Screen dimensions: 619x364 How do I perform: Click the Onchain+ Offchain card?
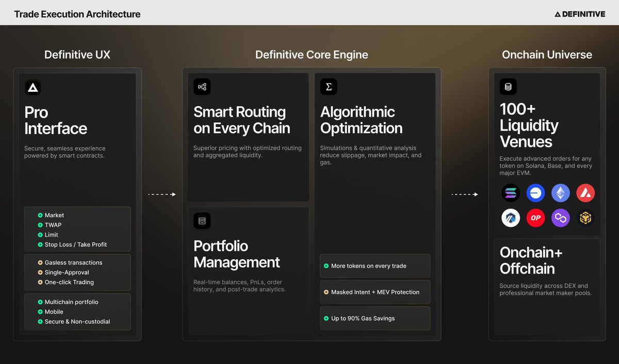(547, 287)
